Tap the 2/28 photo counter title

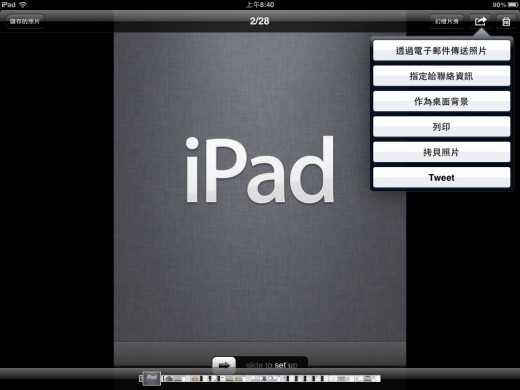click(259, 21)
